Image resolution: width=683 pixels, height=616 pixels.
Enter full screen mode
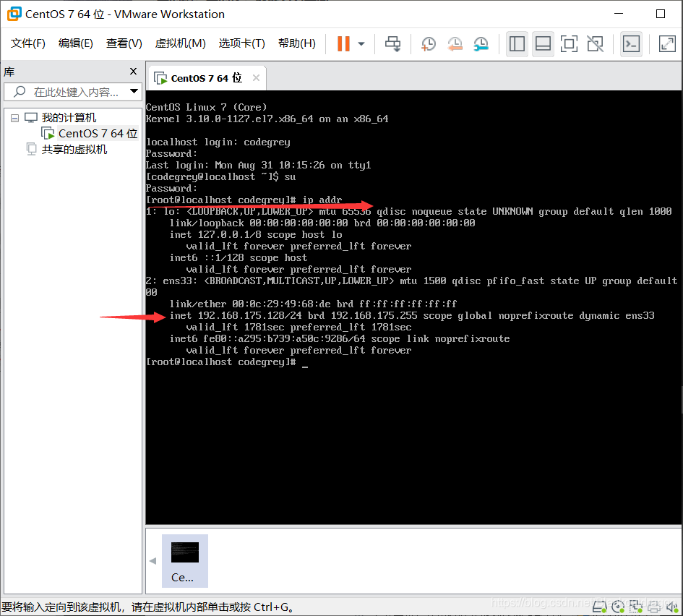569,43
